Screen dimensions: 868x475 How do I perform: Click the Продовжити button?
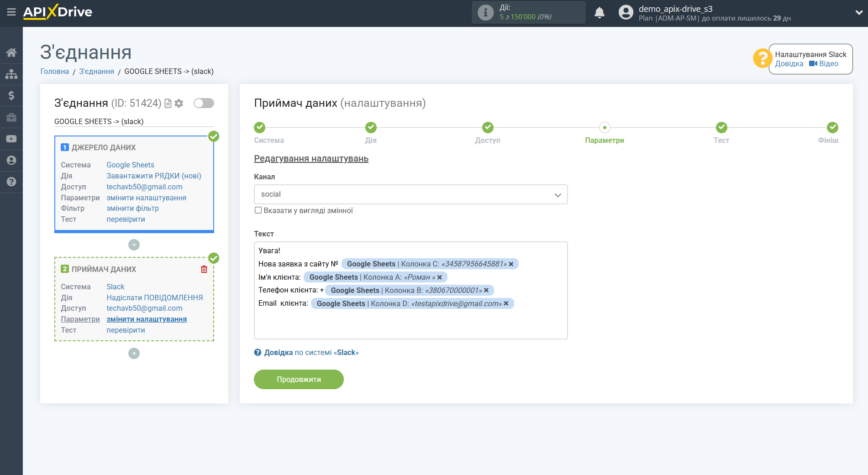tap(299, 380)
